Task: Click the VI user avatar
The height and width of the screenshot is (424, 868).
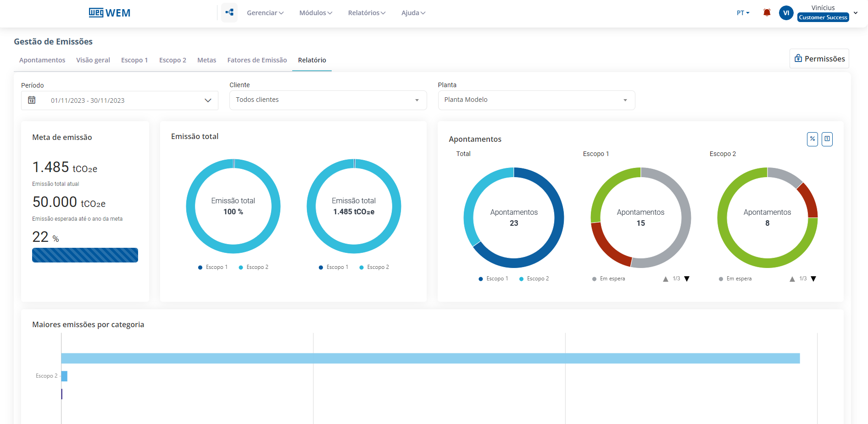Action: [786, 13]
